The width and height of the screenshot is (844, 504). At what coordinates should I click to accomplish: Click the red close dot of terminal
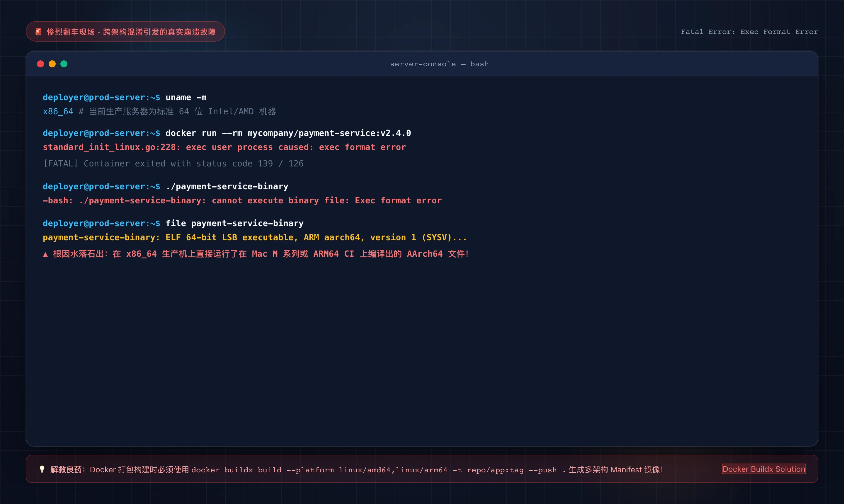coord(40,64)
